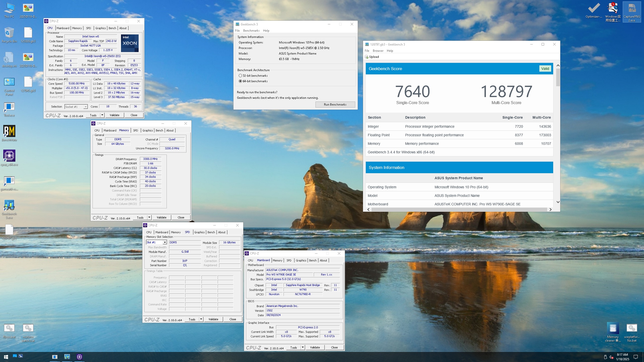Switch to CPU-Z taskbar icon
Viewport: 644px width, 362px height.
click(79, 357)
